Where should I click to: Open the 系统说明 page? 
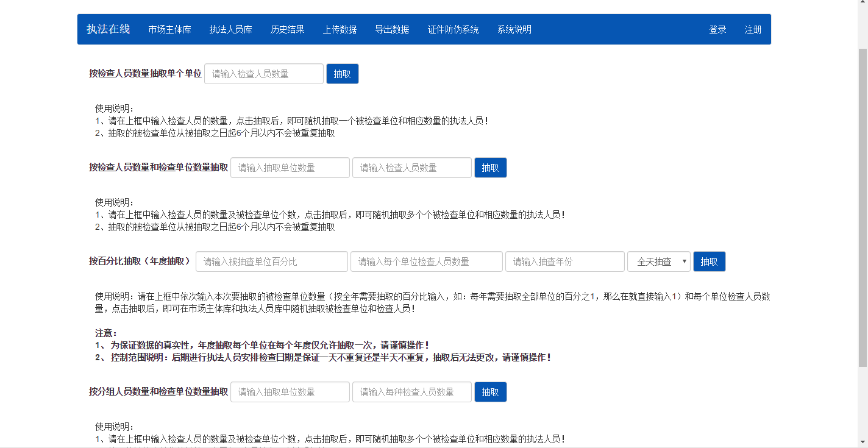(513, 29)
